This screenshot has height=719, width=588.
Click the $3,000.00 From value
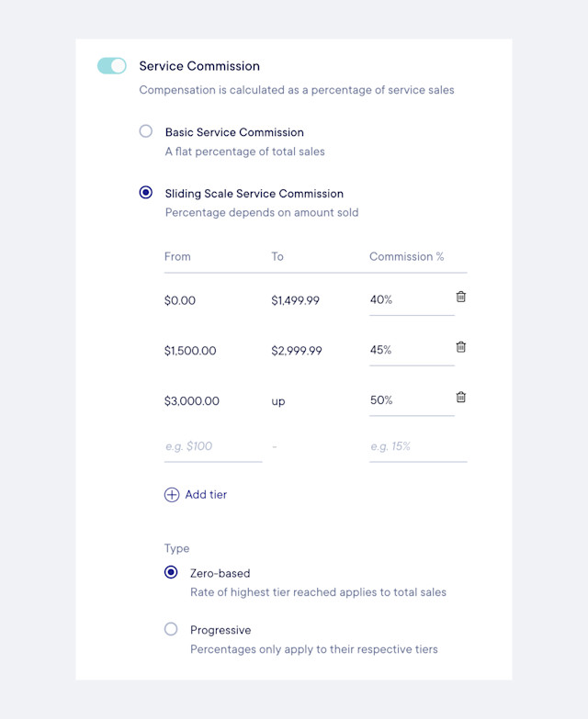tap(192, 400)
